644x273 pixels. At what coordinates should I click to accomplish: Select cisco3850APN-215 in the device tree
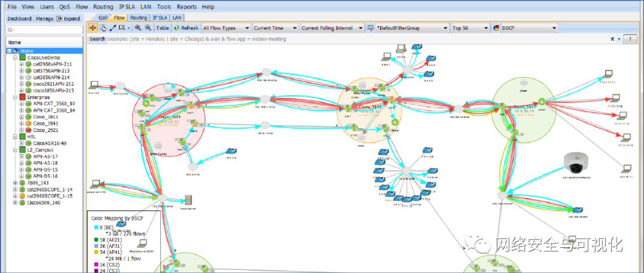54,90
